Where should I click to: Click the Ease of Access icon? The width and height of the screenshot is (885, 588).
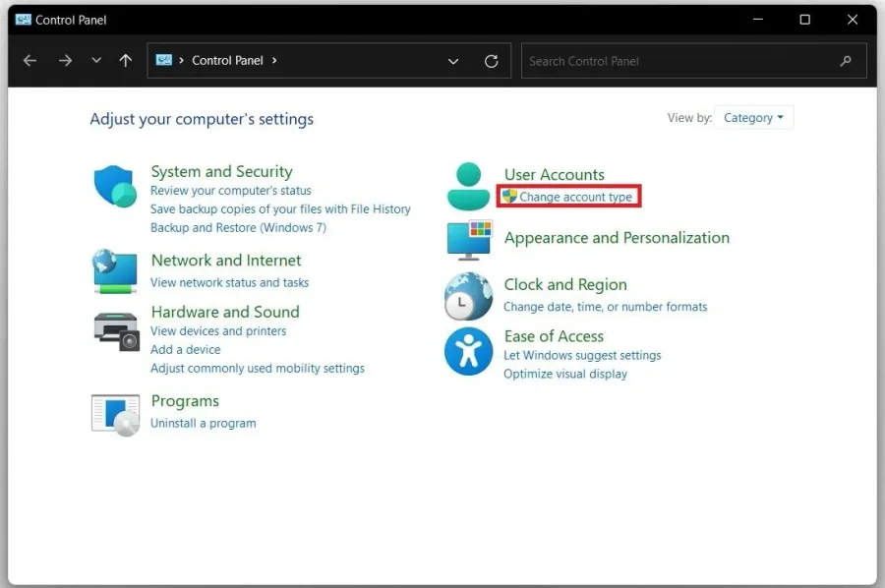point(468,351)
